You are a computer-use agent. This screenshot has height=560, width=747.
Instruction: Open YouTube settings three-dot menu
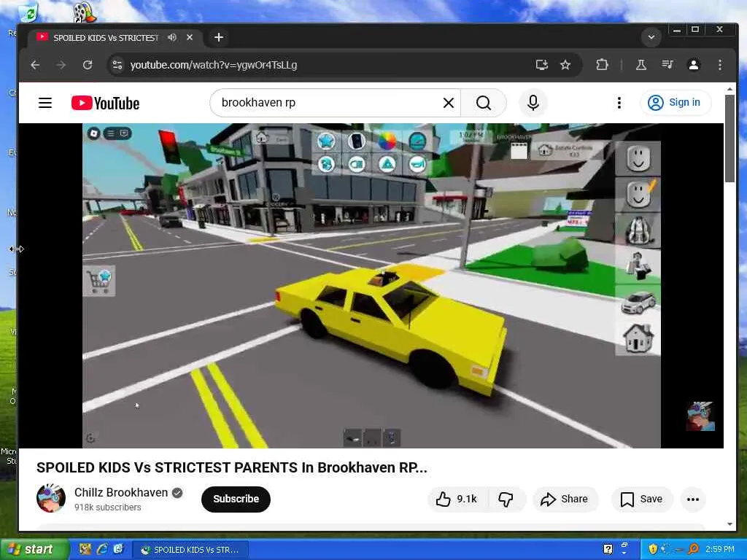click(x=619, y=103)
